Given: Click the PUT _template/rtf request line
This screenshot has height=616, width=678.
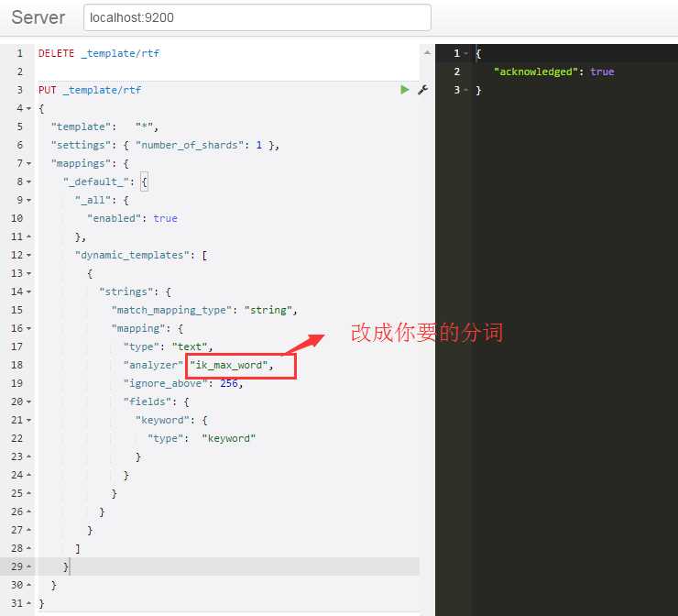Looking at the screenshot, I should [90, 90].
